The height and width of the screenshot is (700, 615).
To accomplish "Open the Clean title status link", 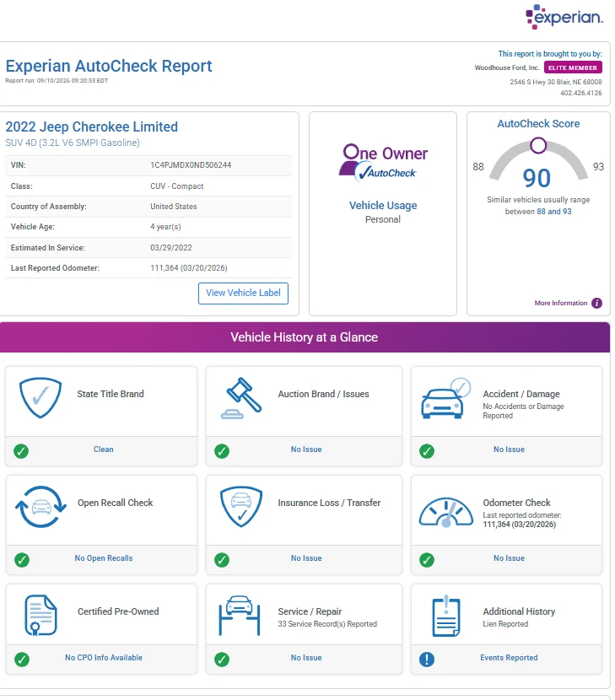I will tap(103, 450).
